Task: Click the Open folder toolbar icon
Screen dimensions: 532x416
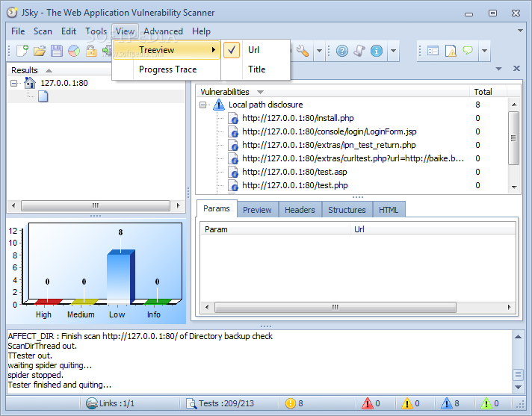Action: [40, 51]
